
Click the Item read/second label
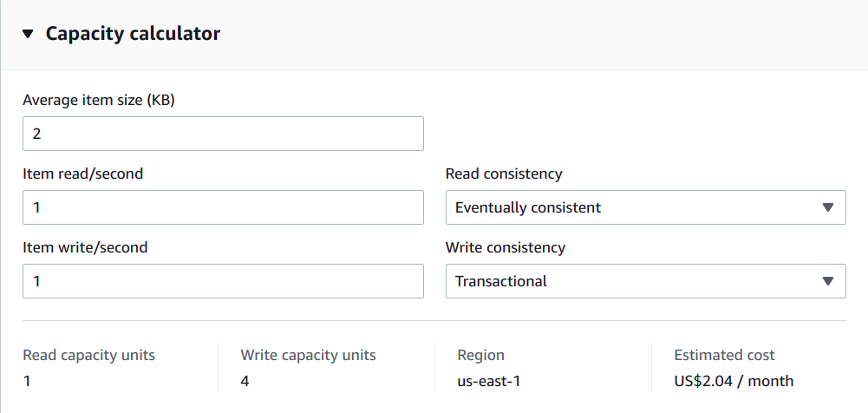click(x=83, y=174)
